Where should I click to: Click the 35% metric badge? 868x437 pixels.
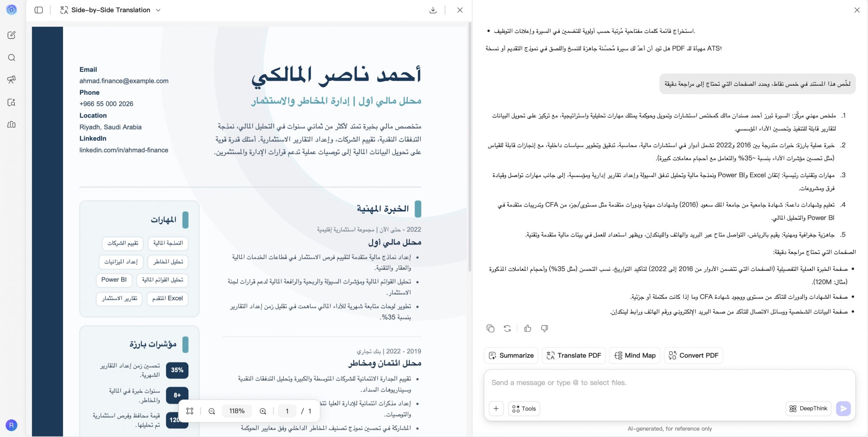tap(177, 370)
